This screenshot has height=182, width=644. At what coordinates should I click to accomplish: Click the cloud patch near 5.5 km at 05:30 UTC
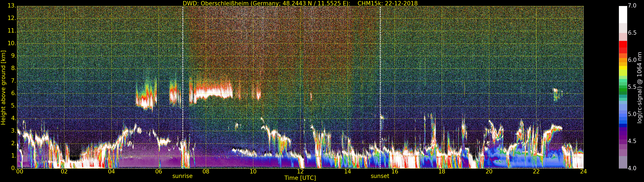[146, 98]
